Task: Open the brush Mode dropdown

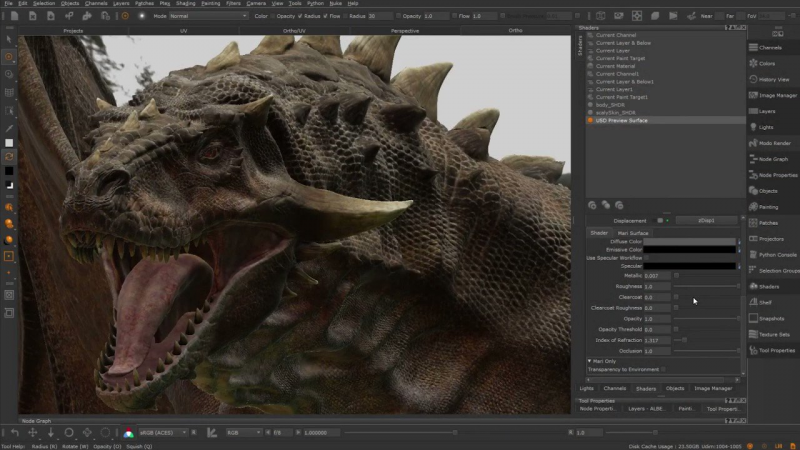Action: point(207,16)
